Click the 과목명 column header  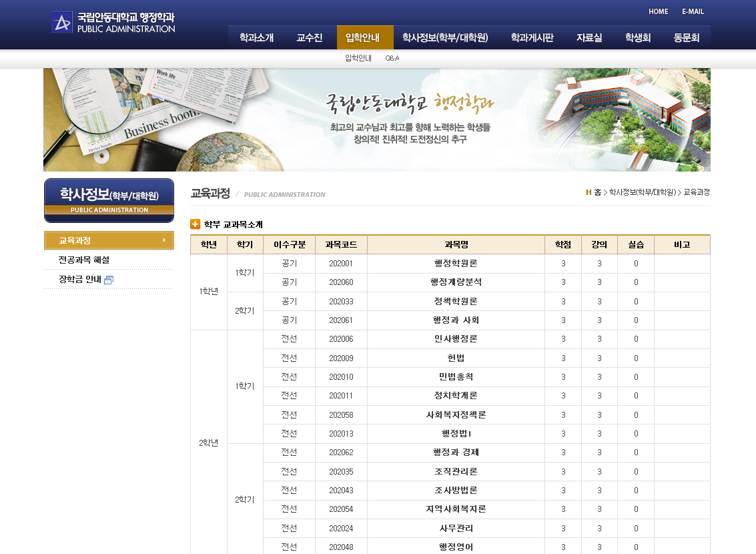[456, 244]
